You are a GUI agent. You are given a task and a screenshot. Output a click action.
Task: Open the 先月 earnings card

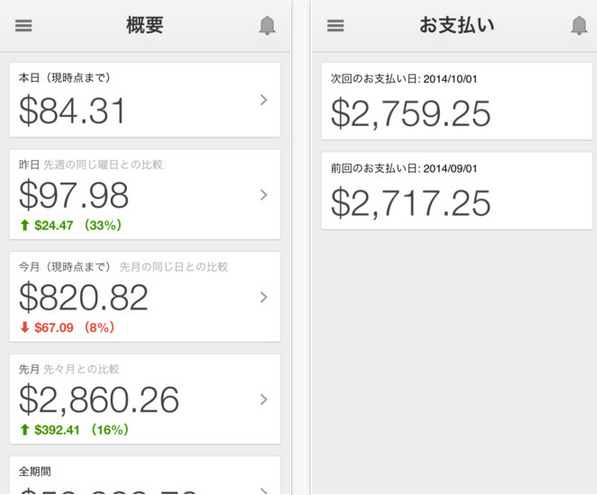145,399
